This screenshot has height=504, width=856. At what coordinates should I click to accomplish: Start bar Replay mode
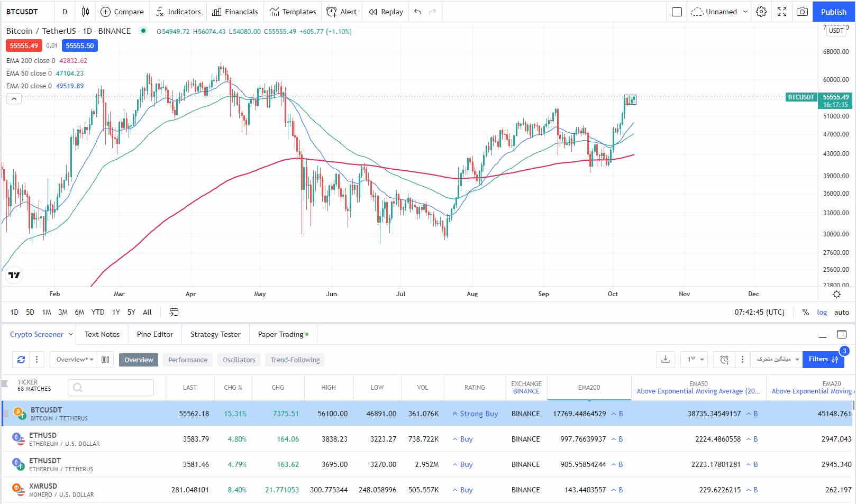point(386,12)
